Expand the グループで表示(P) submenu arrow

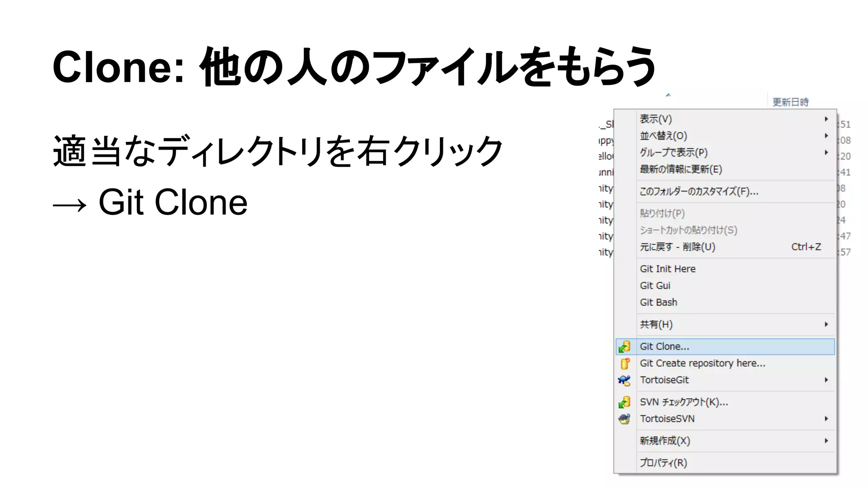tap(826, 152)
